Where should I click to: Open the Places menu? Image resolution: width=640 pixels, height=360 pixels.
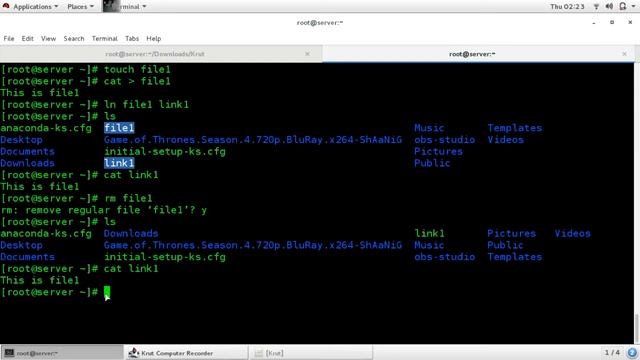[80, 7]
